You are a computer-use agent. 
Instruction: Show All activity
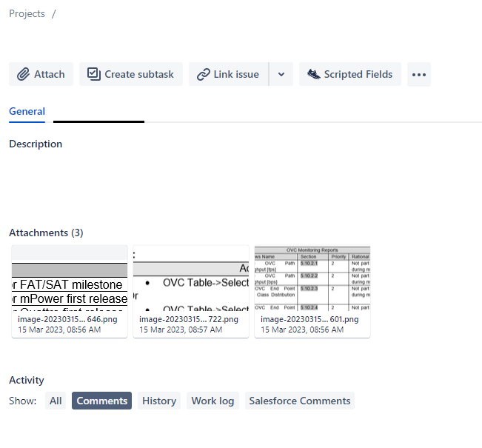point(56,401)
